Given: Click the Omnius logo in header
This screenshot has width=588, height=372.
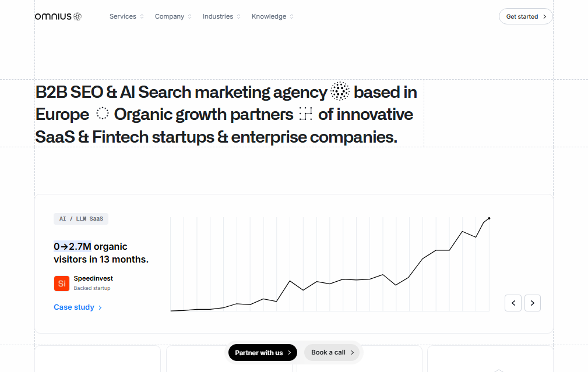Looking at the screenshot, I should (x=58, y=16).
